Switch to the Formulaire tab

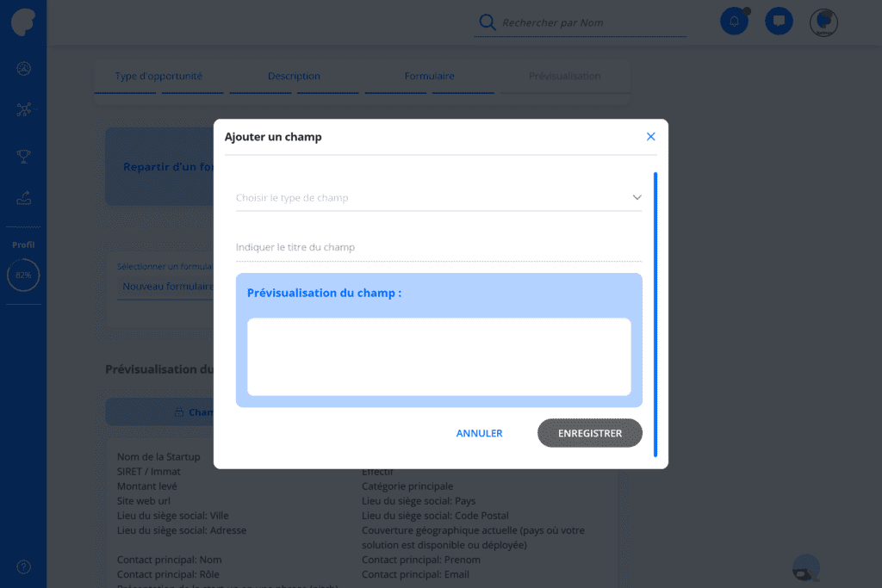429,76
